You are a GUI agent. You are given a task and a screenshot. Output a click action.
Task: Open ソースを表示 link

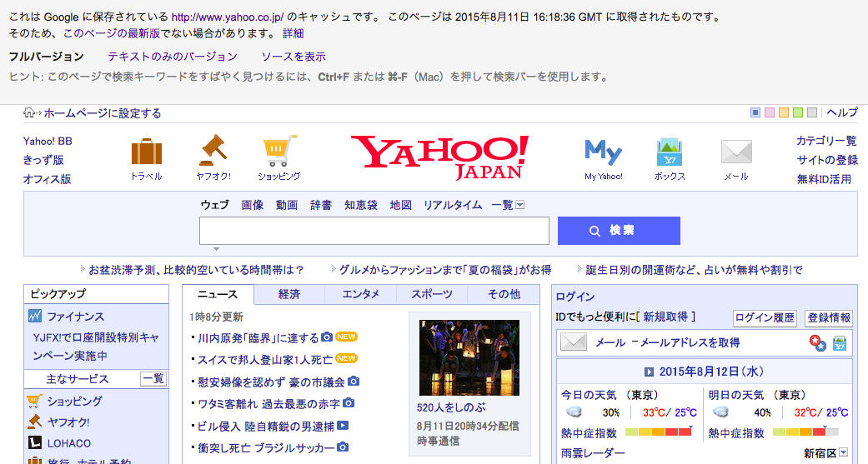pyautogui.click(x=294, y=57)
